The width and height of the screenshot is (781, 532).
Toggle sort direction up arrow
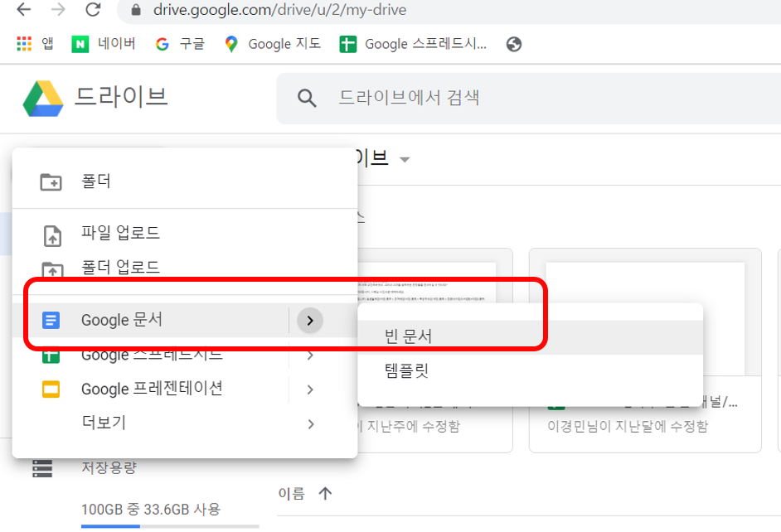pos(325,494)
